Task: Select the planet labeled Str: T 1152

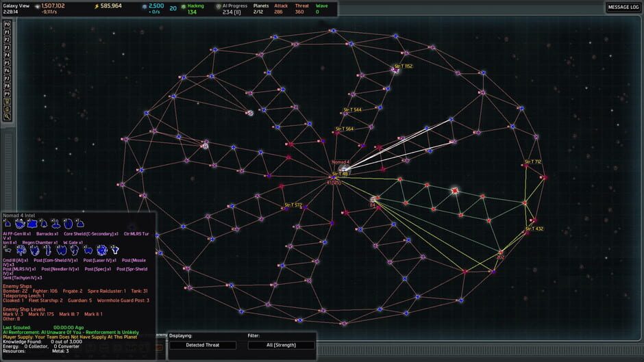Action: tap(395, 70)
